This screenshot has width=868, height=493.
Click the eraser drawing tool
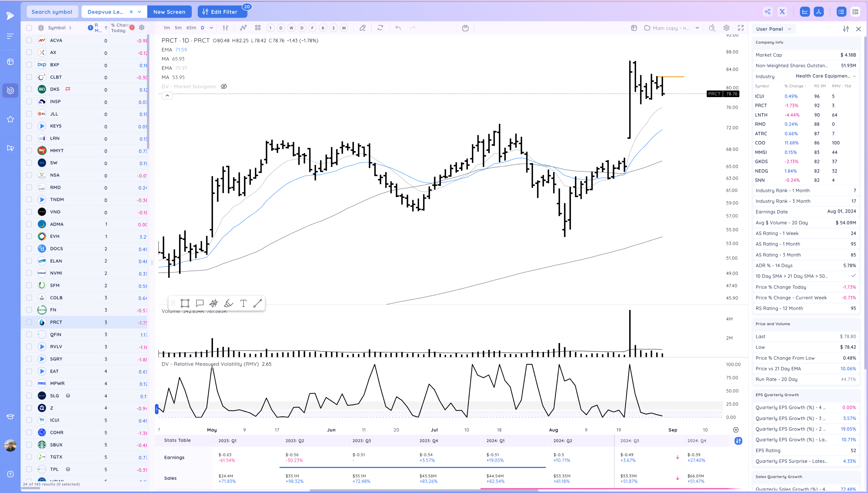tap(362, 28)
